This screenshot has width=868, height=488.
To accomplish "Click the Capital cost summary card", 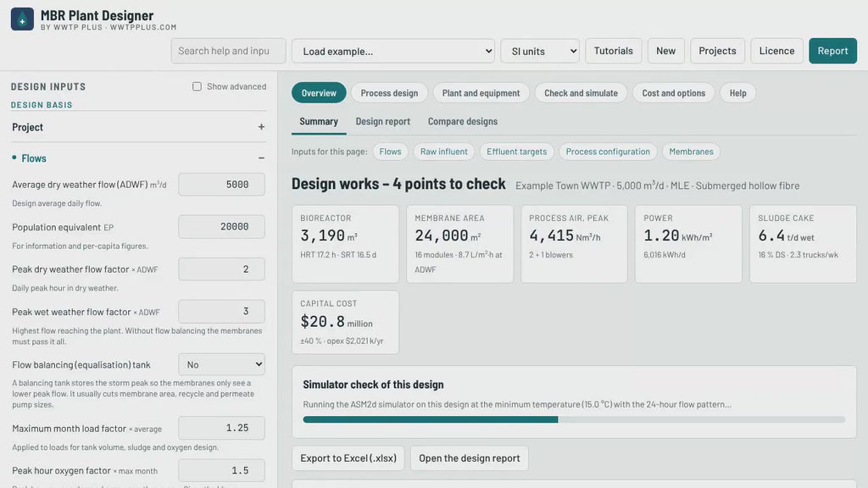I will click(346, 323).
